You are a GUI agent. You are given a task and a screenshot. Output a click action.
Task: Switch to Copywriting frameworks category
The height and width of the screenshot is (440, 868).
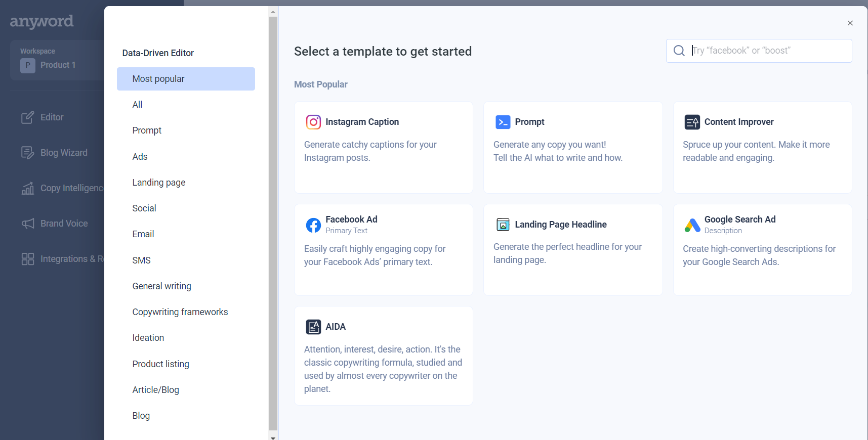(180, 312)
